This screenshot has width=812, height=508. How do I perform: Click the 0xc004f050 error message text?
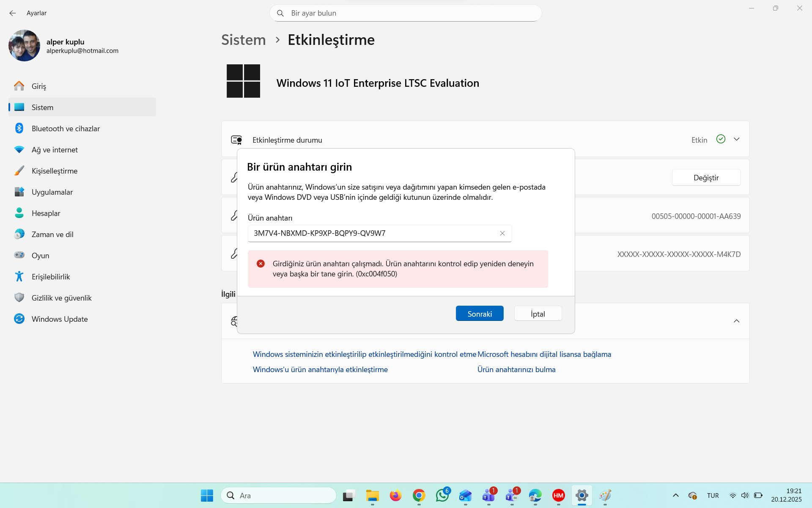coord(403,269)
